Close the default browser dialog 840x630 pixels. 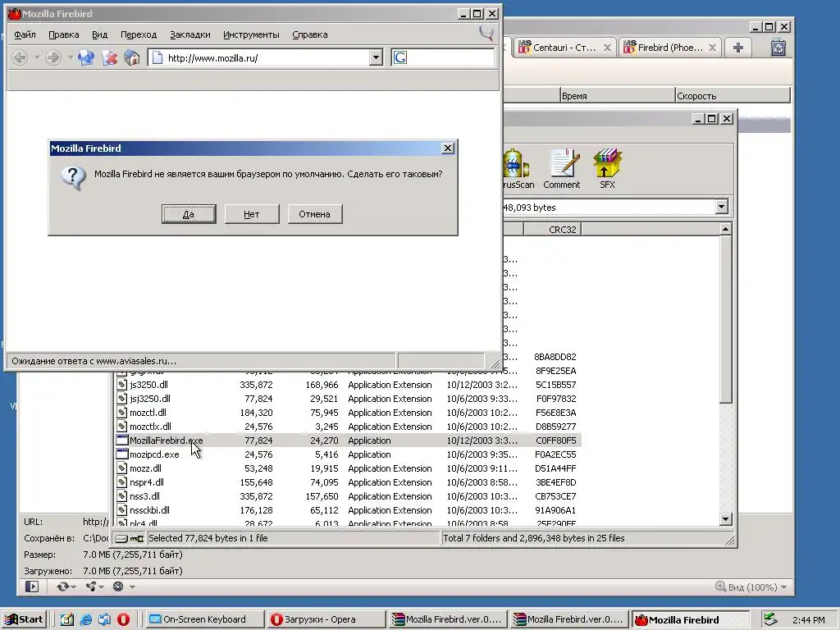coord(448,148)
